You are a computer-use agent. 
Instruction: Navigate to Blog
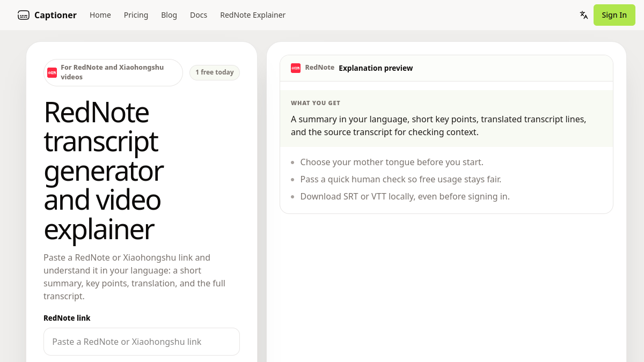(x=169, y=15)
